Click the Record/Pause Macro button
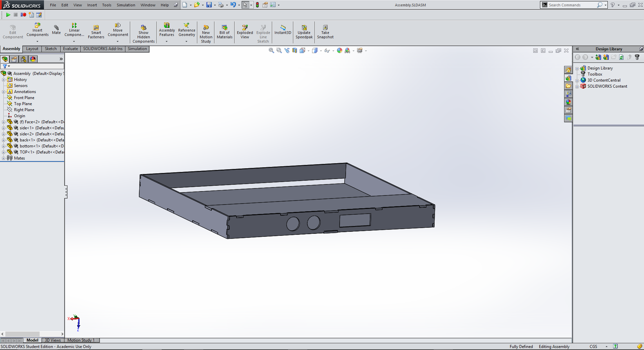 pos(23,15)
